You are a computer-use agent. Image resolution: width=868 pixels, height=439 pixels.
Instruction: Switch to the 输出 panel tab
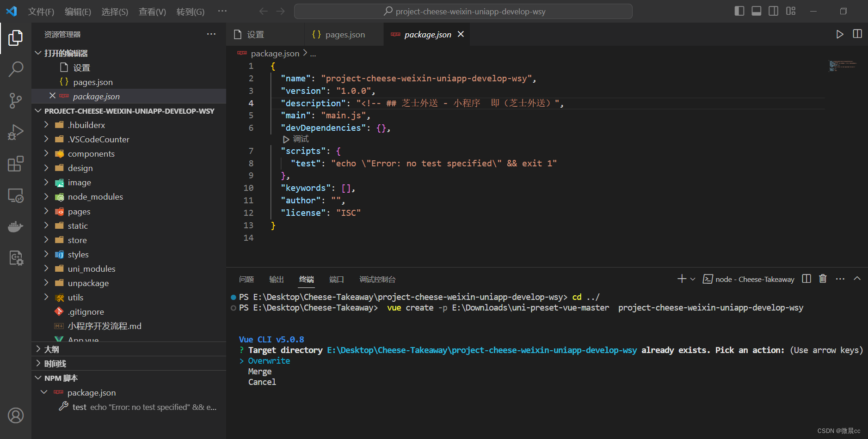277,279
